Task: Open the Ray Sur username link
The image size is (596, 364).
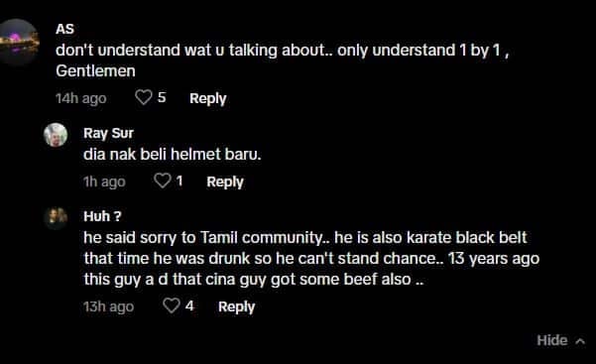Action: (108, 133)
